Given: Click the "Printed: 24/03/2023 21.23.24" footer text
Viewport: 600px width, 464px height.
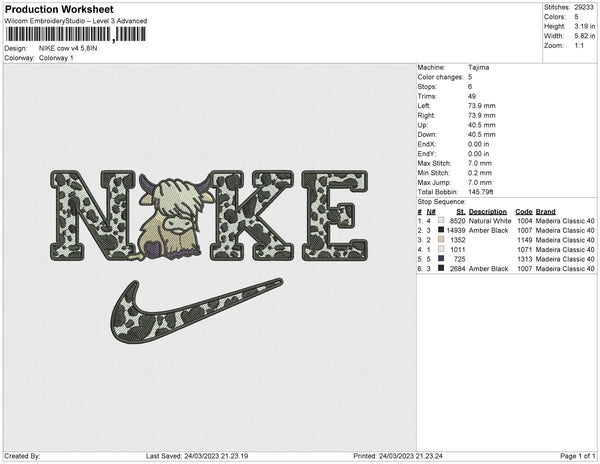Looking at the screenshot, I should tap(398, 456).
